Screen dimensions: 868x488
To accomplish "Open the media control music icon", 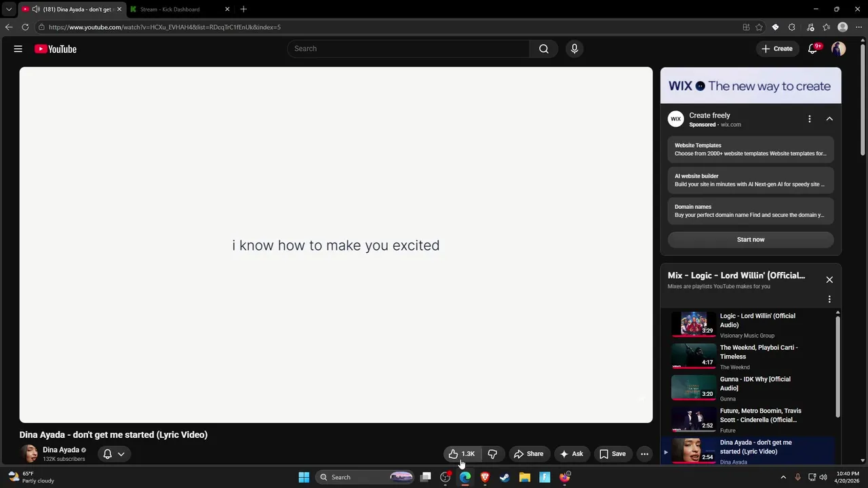I will click(810, 27).
